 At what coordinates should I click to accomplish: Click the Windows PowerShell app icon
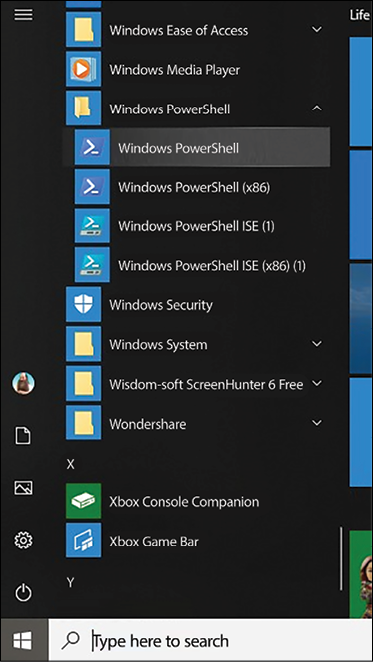point(92,148)
